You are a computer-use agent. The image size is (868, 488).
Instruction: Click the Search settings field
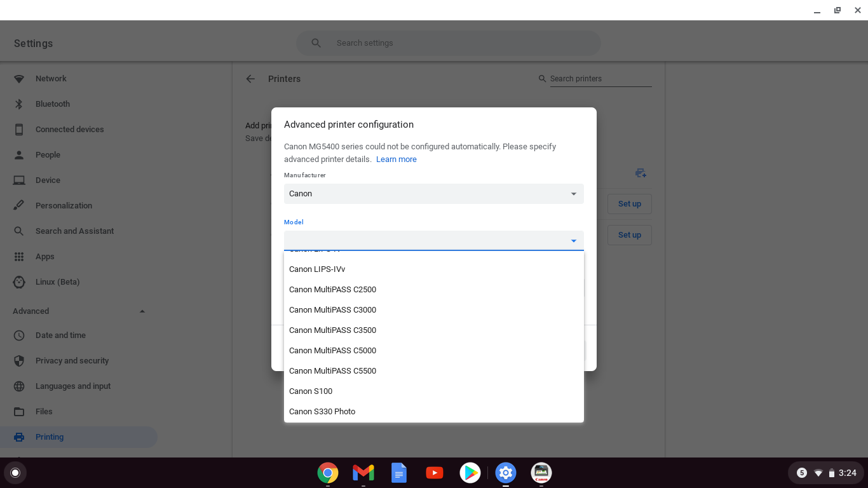448,43
